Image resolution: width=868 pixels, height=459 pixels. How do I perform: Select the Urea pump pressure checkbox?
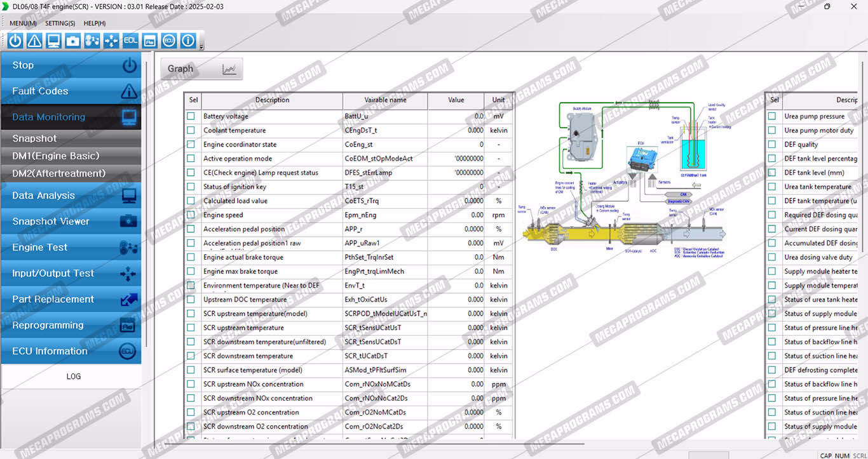[x=772, y=117]
